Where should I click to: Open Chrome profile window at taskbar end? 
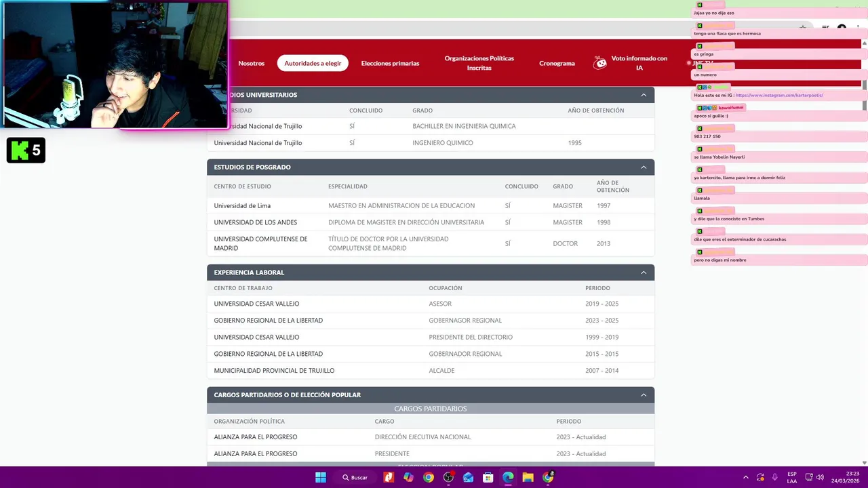(x=548, y=477)
